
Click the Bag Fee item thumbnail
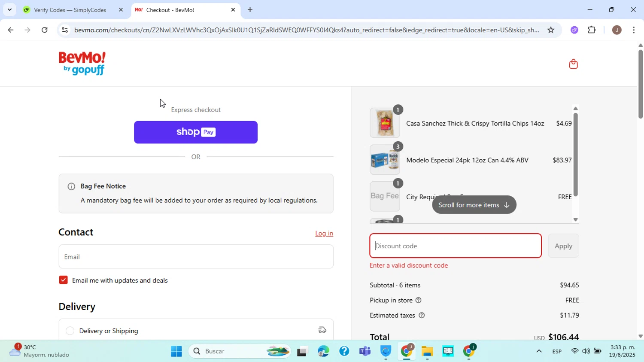(x=385, y=196)
